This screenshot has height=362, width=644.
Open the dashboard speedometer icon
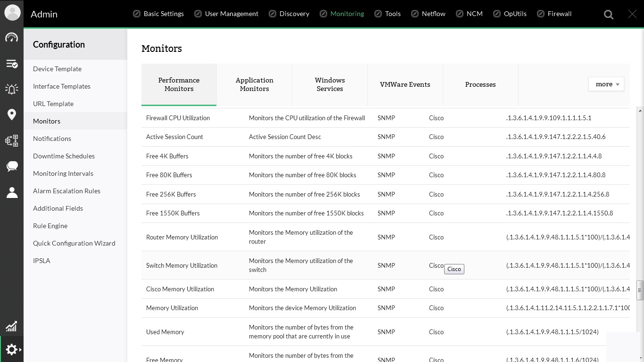[12, 38]
